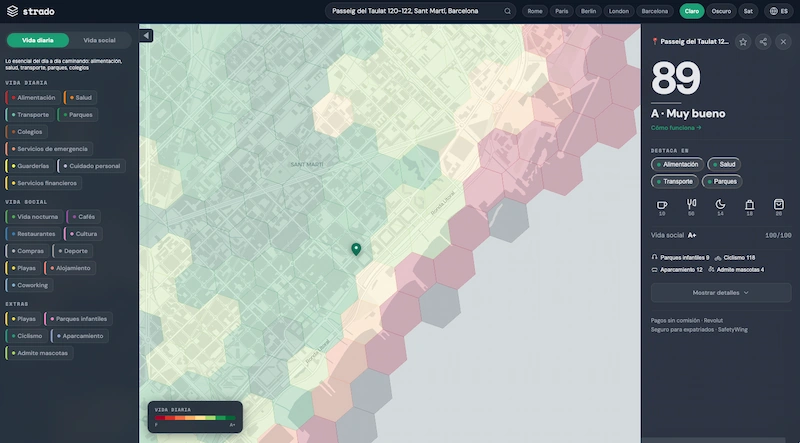Toggle Servicios financieros filter

coord(43,183)
